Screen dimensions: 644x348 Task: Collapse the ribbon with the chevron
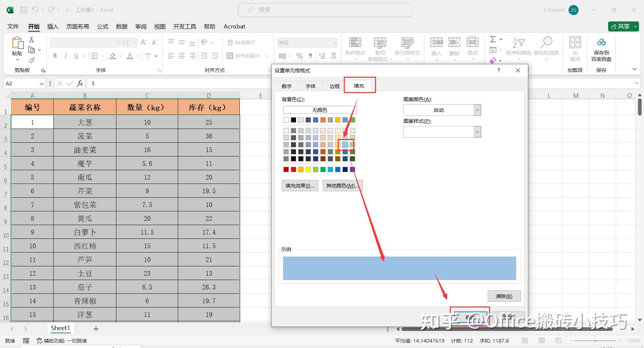tap(634, 69)
